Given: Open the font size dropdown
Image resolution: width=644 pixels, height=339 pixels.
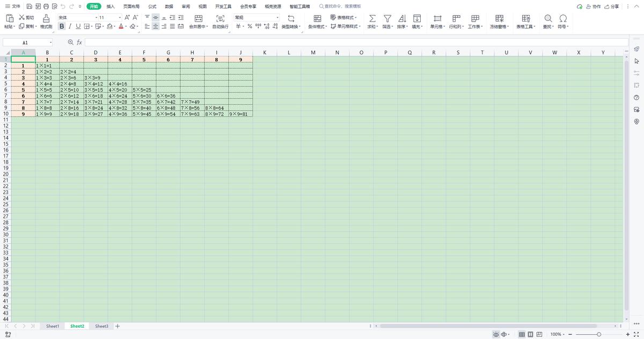Looking at the screenshot, I should click(x=119, y=18).
